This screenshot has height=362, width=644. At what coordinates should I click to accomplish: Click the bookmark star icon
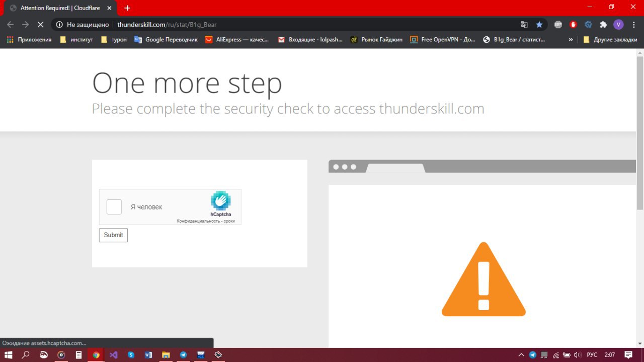coord(539,24)
